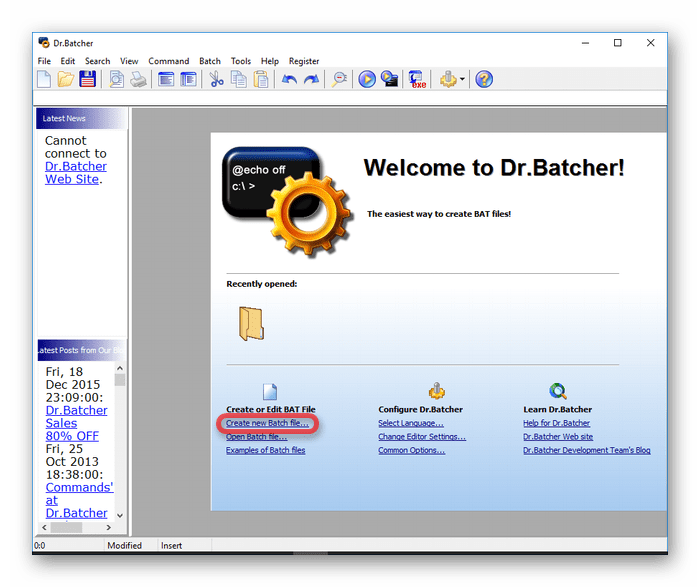Open the Register menu
This screenshot has height=587, width=700.
click(x=304, y=61)
